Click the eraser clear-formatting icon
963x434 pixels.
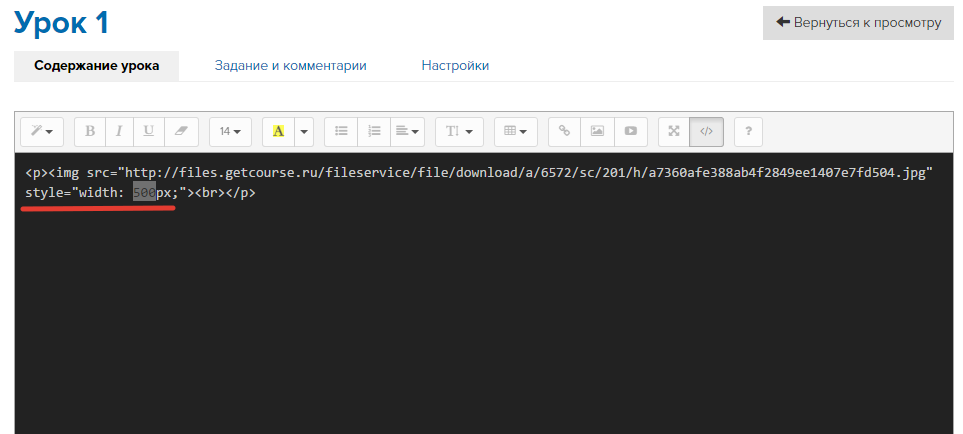[x=180, y=131]
